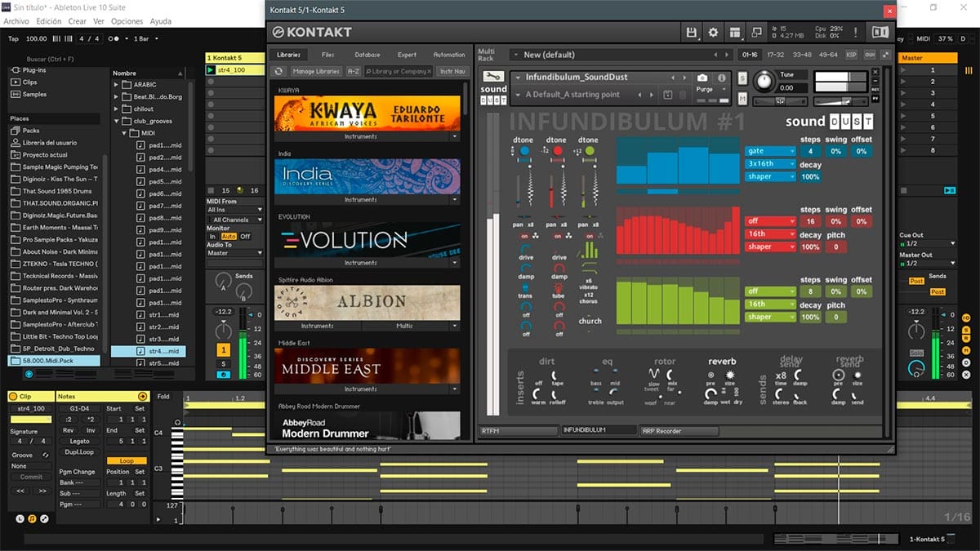Viewport: 980px width, 551px height.
Task: Open the ARP Recorder tab button
Action: pos(679,430)
